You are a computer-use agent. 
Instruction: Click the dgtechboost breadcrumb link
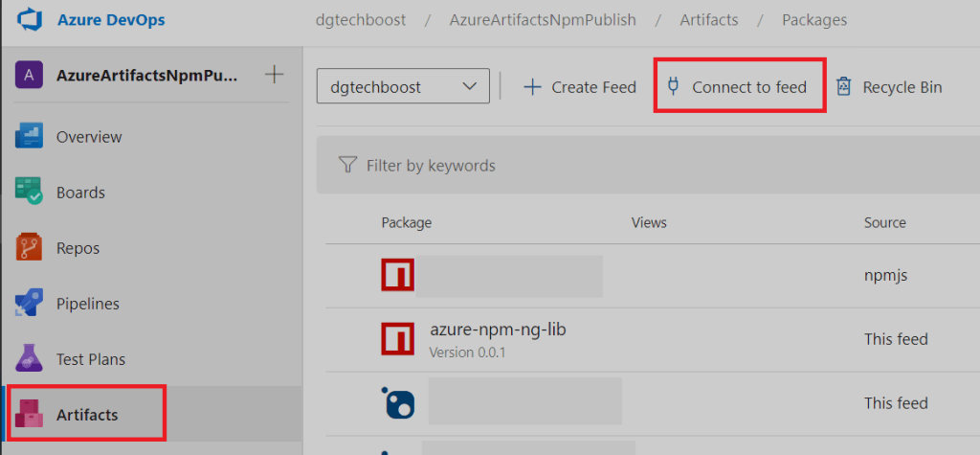pyautogui.click(x=359, y=20)
